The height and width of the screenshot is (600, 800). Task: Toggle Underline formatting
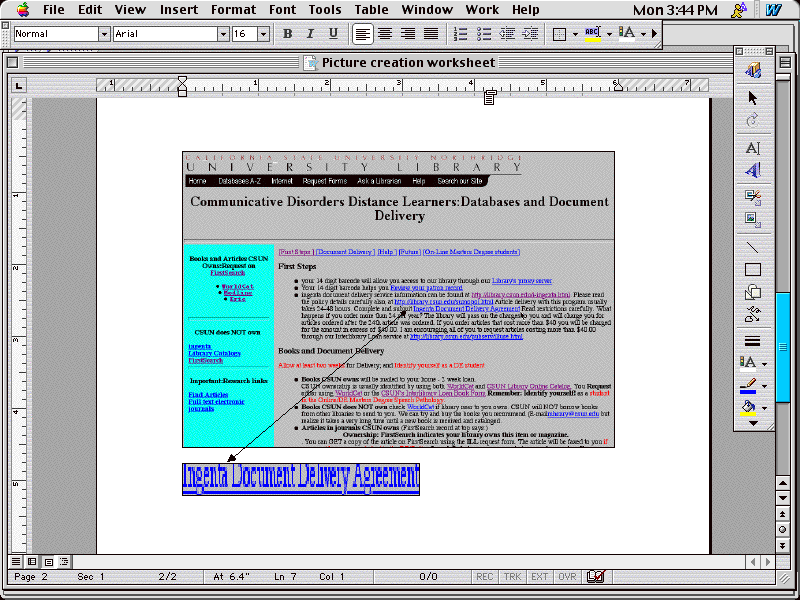(x=334, y=34)
